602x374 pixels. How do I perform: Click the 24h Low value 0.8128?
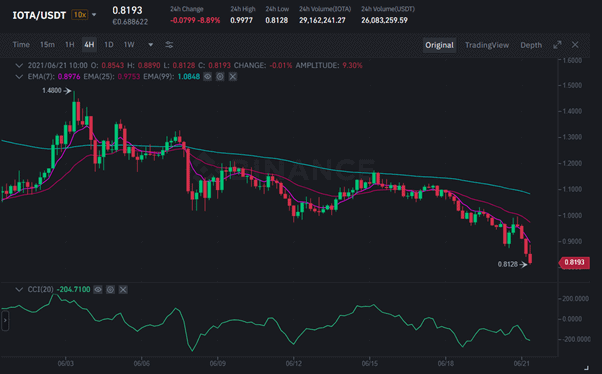(x=276, y=20)
